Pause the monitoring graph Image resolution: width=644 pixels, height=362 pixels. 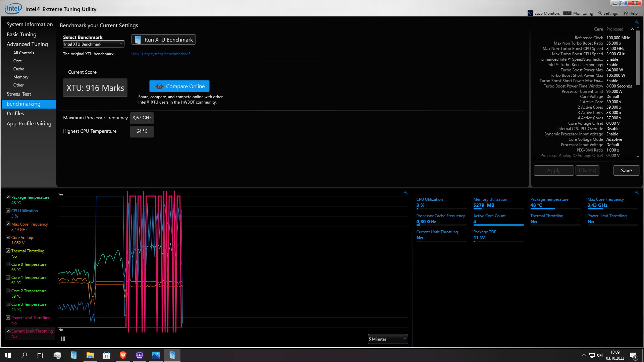pyautogui.click(x=63, y=339)
